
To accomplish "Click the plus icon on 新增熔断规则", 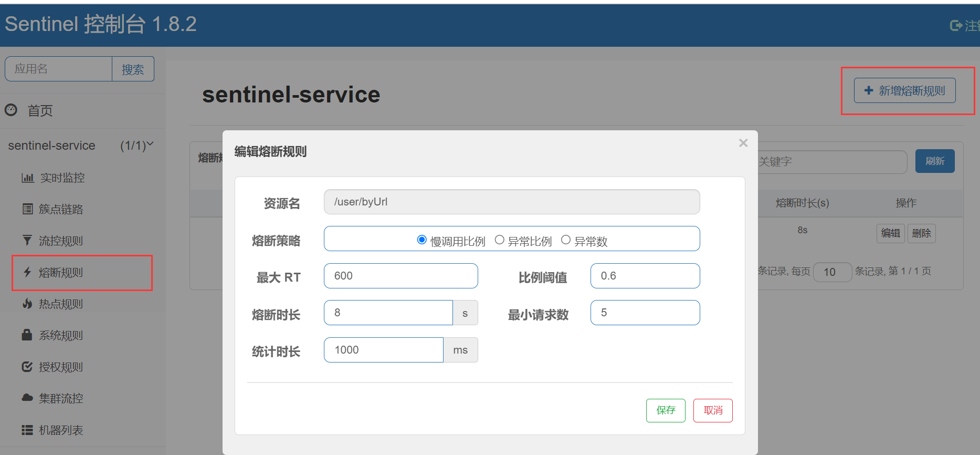I will (869, 90).
